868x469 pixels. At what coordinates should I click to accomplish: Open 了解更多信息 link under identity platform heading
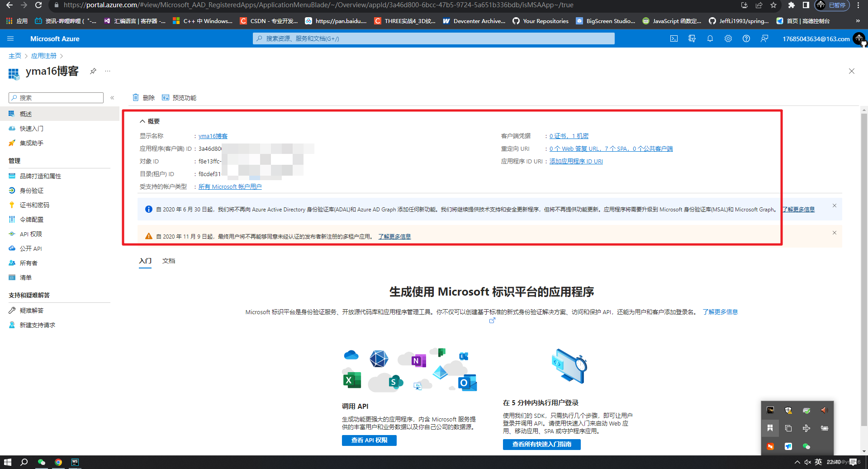tap(720, 312)
